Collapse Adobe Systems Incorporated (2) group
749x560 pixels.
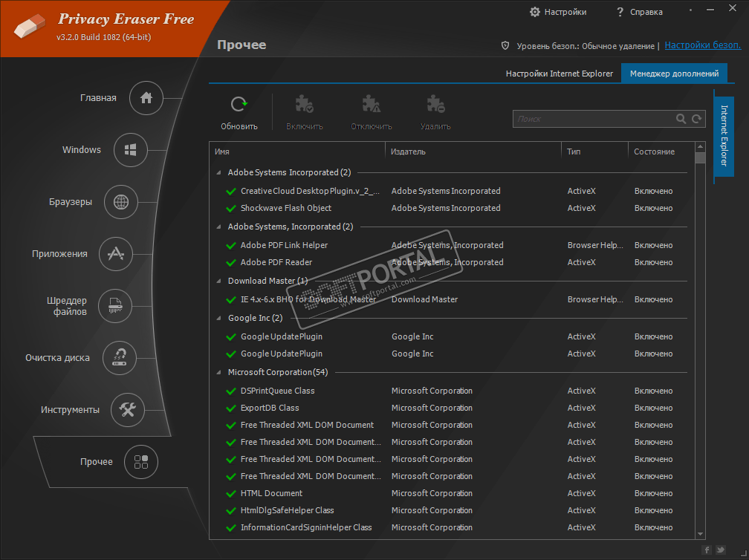pyautogui.click(x=218, y=173)
